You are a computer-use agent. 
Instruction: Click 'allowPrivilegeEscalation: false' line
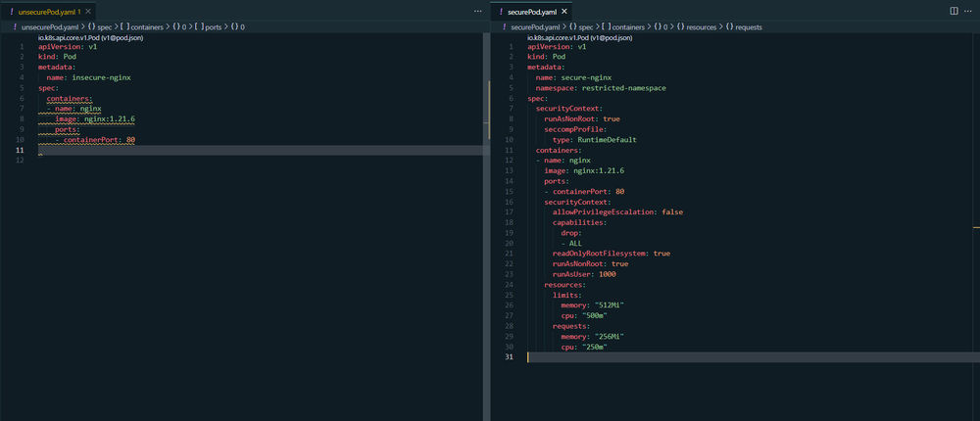(x=617, y=212)
